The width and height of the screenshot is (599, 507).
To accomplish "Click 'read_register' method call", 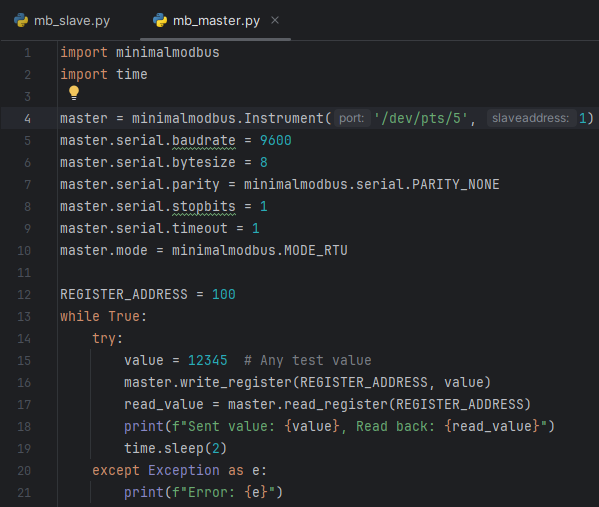I will click(x=336, y=405).
